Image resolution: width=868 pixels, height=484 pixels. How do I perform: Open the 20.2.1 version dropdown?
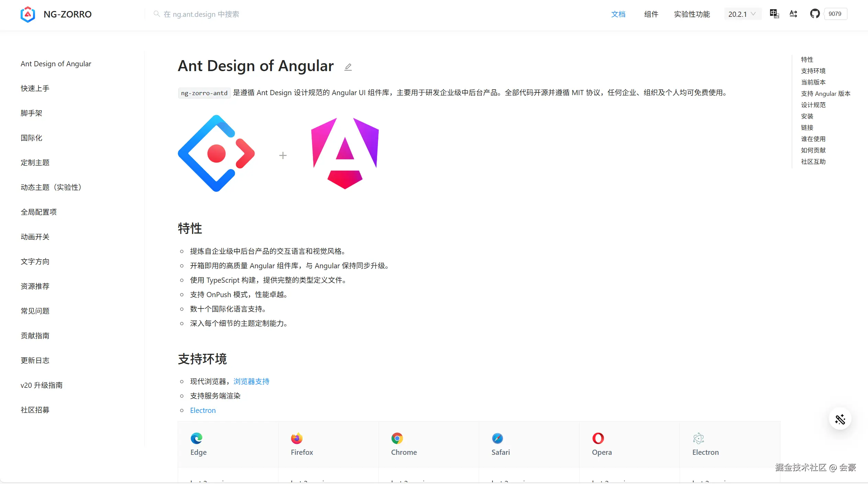pos(742,14)
